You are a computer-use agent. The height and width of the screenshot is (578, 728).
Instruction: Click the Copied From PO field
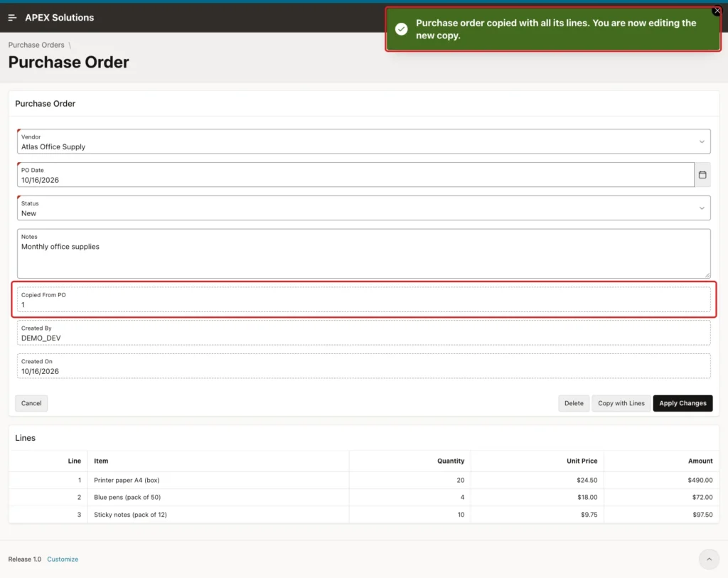point(363,299)
